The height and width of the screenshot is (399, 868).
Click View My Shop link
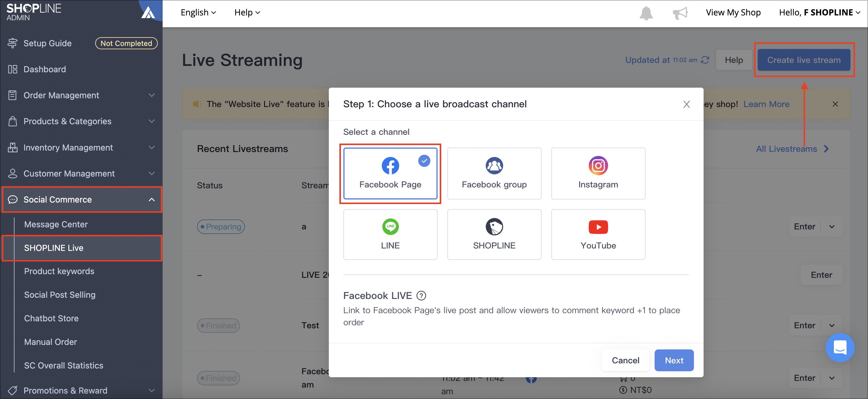coord(733,12)
